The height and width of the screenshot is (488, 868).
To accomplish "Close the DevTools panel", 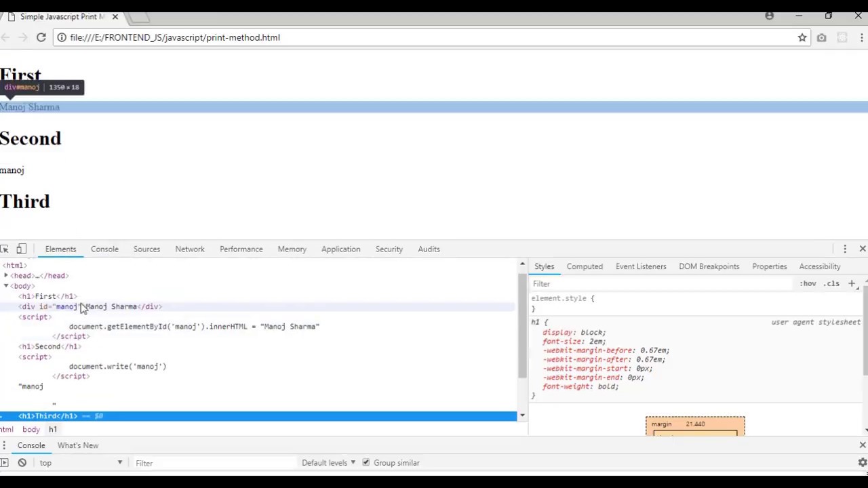I will [x=863, y=249].
